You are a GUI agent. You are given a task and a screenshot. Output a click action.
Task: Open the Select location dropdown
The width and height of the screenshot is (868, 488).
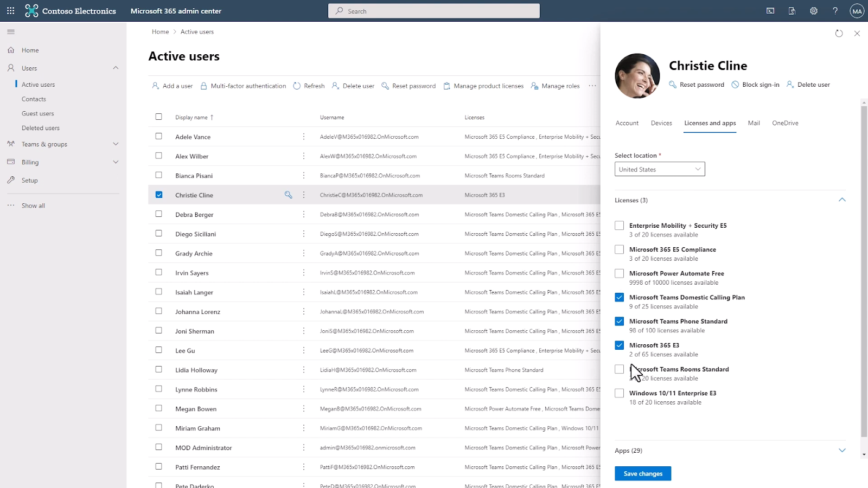click(660, 169)
